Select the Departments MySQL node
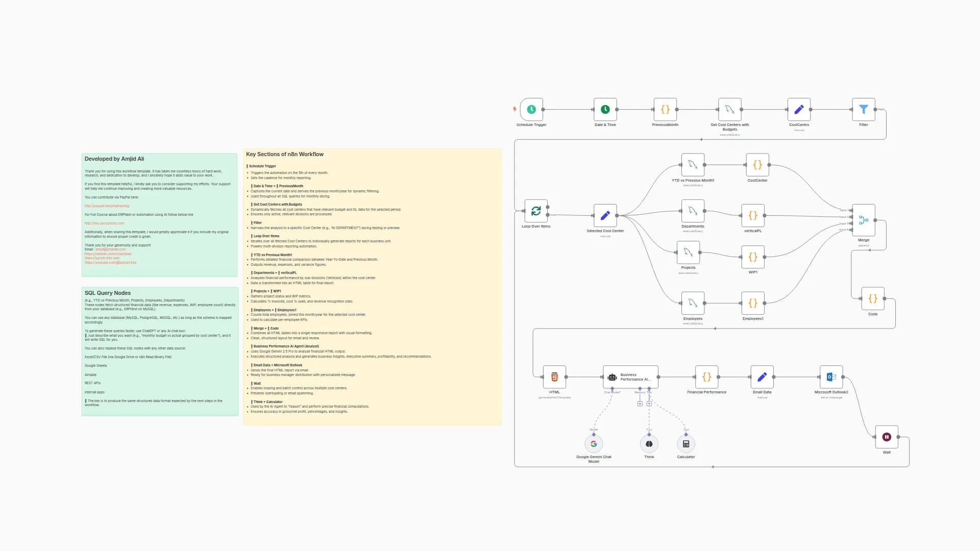The width and height of the screenshot is (980, 551). (693, 211)
